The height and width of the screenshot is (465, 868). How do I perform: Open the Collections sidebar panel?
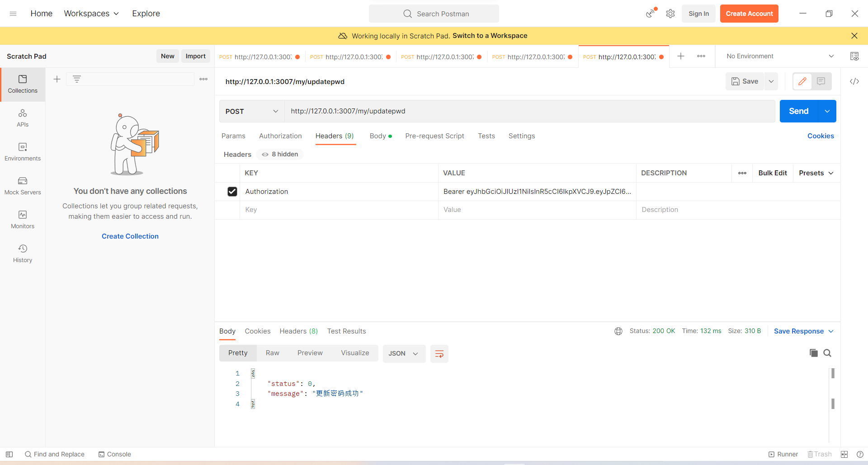(23, 85)
